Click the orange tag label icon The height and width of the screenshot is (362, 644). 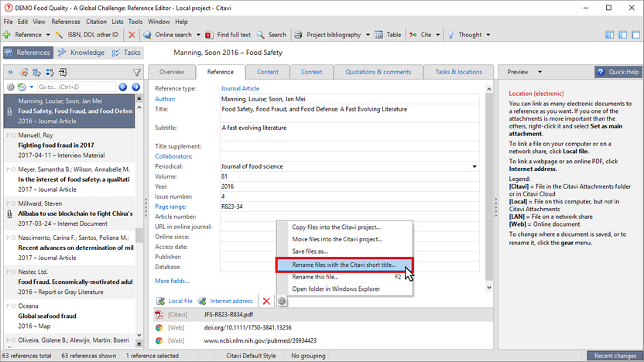[x=24, y=73]
